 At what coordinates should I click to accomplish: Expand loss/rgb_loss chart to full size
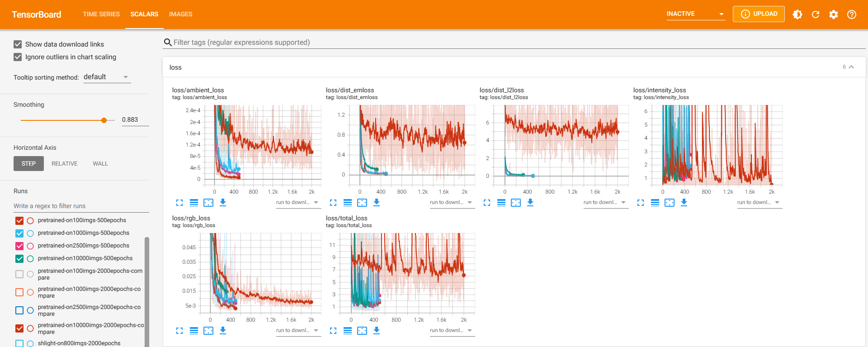tap(179, 331)
